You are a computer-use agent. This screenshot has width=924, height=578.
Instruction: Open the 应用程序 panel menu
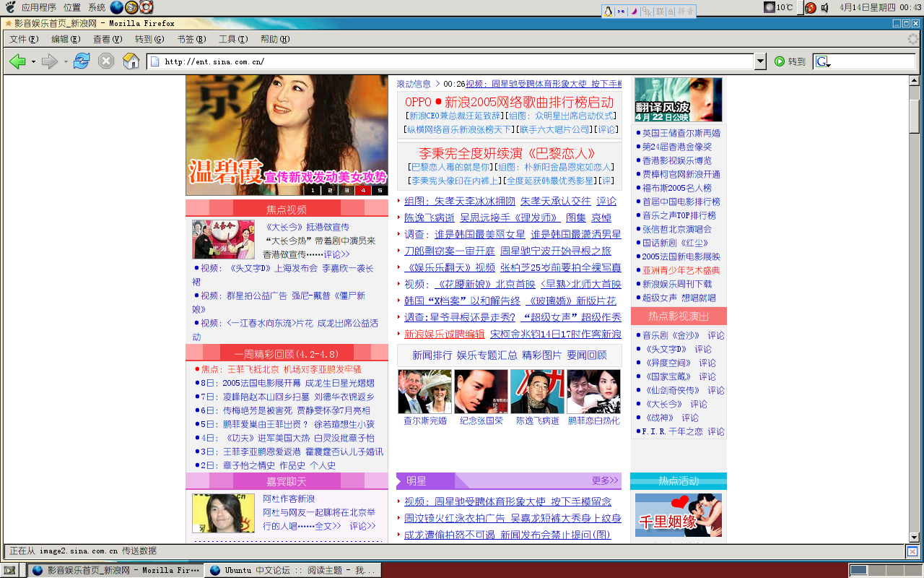tap(39, 7)
